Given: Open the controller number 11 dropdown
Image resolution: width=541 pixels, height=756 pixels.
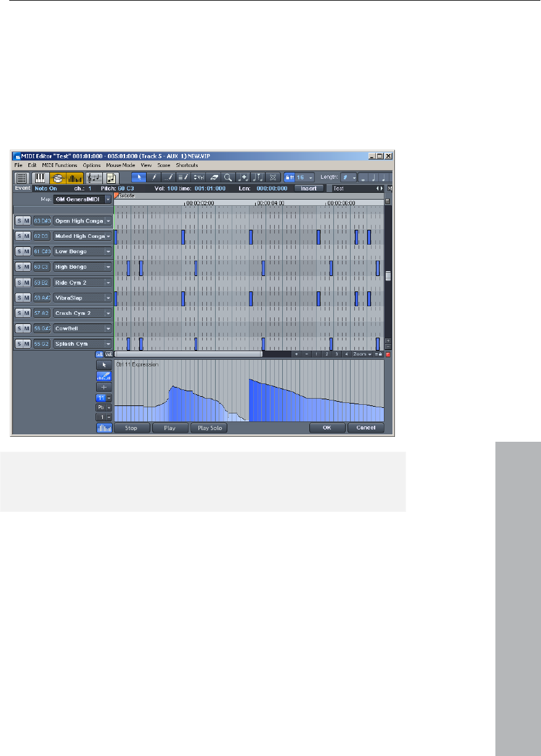Looking at the screenshot, I should [x=109, y=399].
